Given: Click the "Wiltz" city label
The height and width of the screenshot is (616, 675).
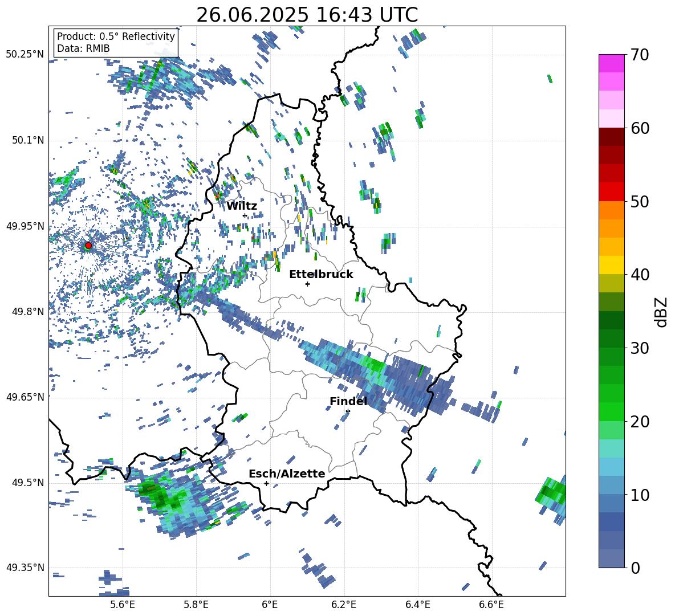Looking at the screenshot, I should coord(242,206).
